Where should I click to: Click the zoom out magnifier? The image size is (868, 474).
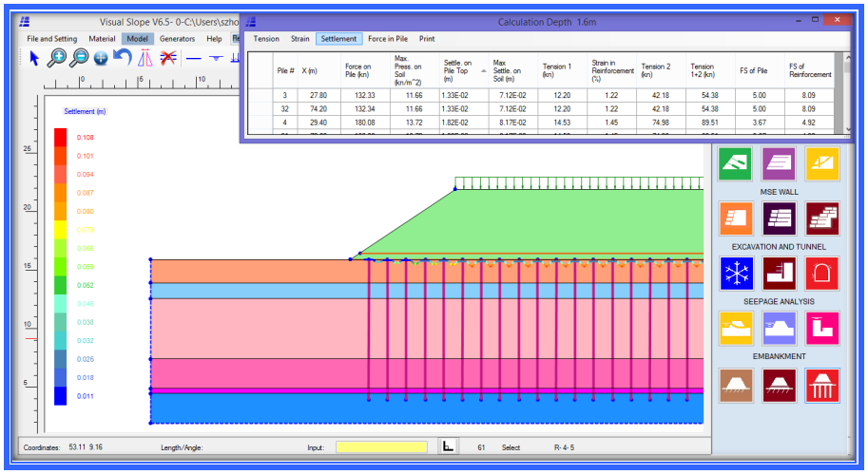pos(79,58)
